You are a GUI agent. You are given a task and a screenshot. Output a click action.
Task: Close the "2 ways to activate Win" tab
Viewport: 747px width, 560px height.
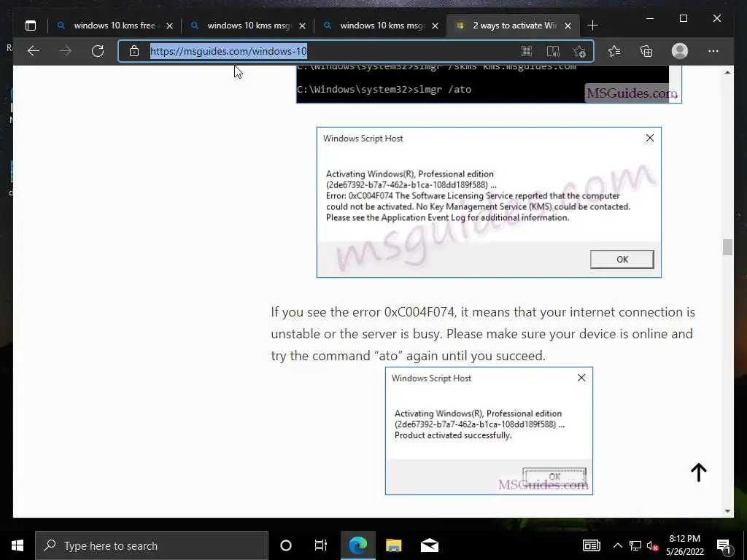[x=568, y=26]
